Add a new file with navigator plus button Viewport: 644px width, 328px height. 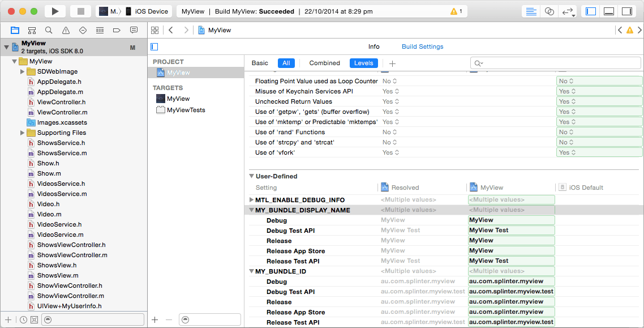coord(8,320)
